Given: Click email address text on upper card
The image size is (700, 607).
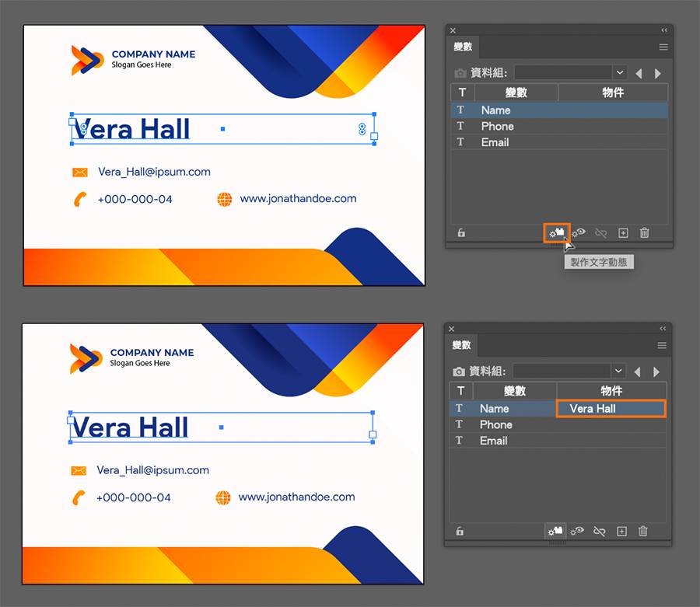Looking at the screenshot, I should point(154,173).
